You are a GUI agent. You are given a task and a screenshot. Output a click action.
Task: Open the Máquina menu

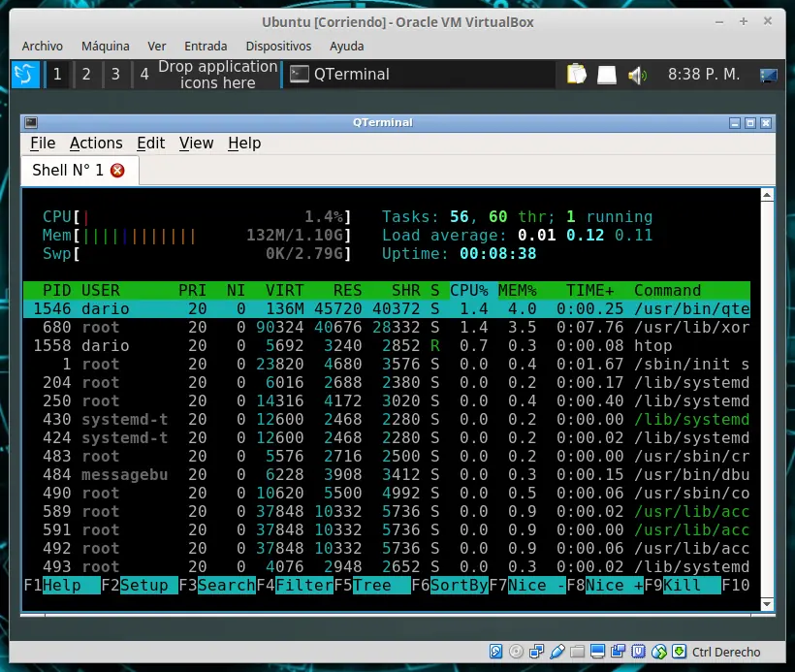click(106, 47)
